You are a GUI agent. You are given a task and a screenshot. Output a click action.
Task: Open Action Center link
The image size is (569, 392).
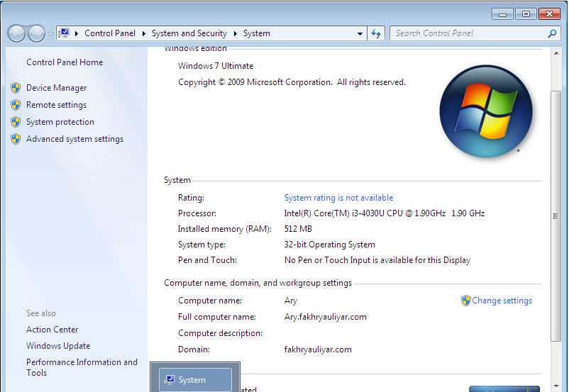(53, 330)
